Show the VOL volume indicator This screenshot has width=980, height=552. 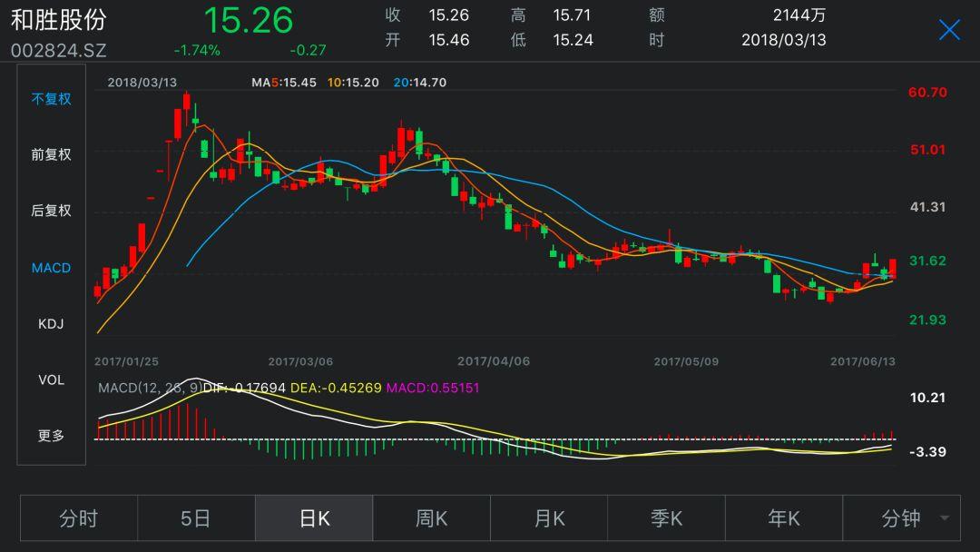click(x=51, y=379)
